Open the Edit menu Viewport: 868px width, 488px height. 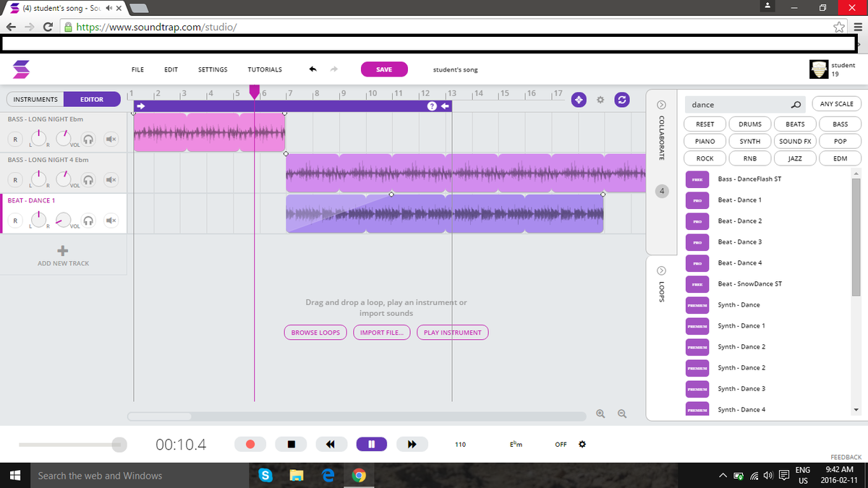click(x=171, y=69)
